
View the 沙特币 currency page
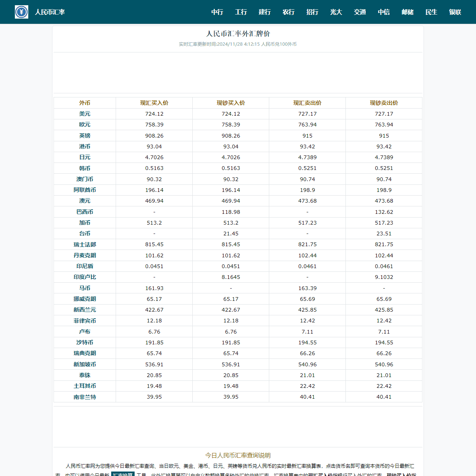click(85, 342)
